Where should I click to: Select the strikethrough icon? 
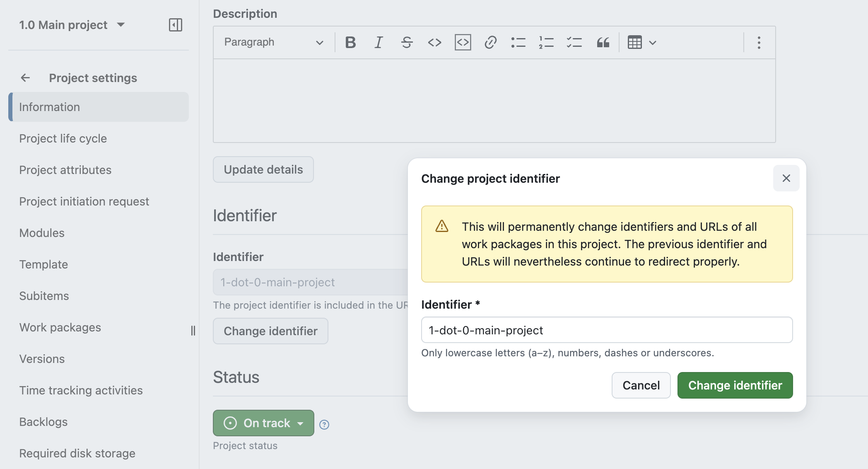click(x=406, y=42)
